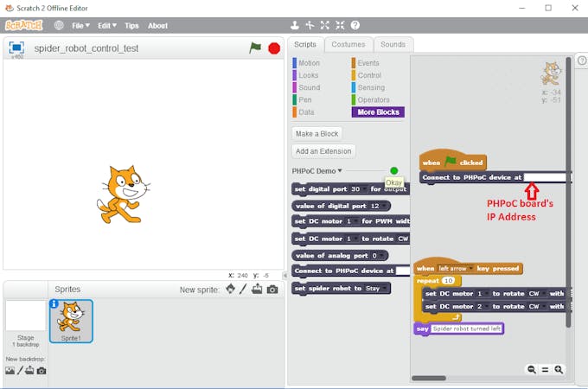
Task: Open the About menu item
Action: 157,25
